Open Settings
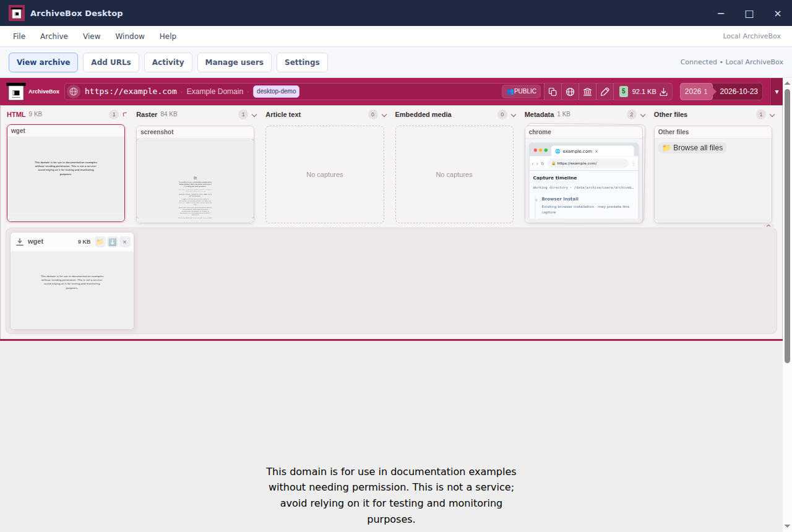This screenshot has width=792, height=532. pos(302,62)
